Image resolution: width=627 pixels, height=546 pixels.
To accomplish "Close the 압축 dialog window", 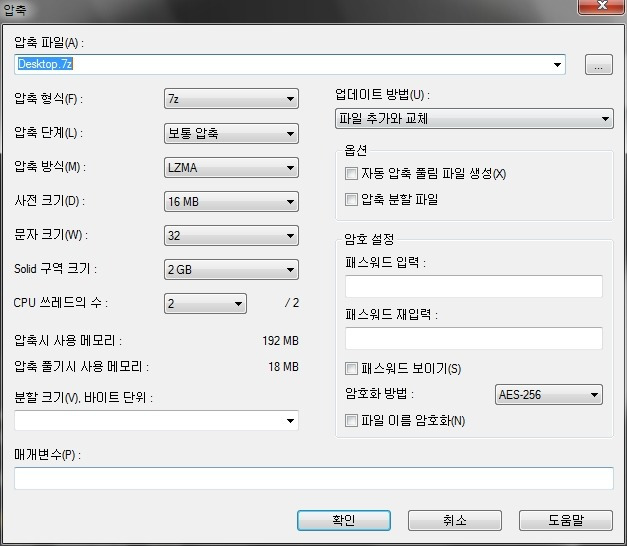I will [x=602, y=6].
